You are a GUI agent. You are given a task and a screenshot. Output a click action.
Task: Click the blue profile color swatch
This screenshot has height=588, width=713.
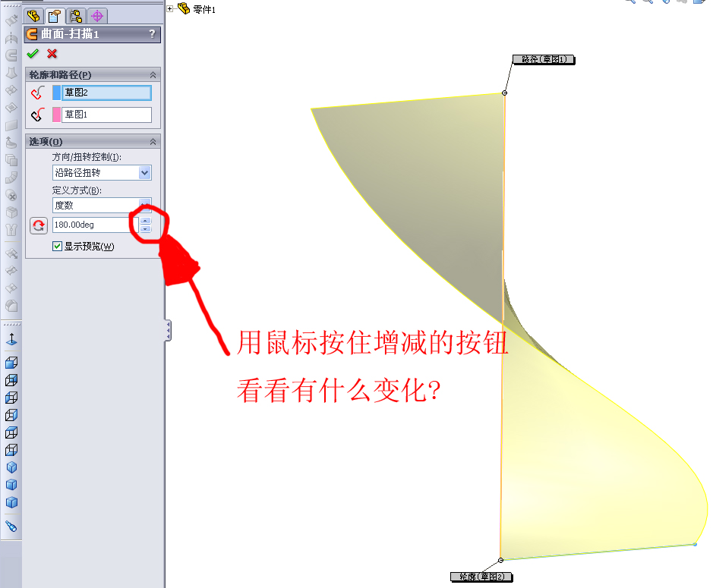(56, 93)
